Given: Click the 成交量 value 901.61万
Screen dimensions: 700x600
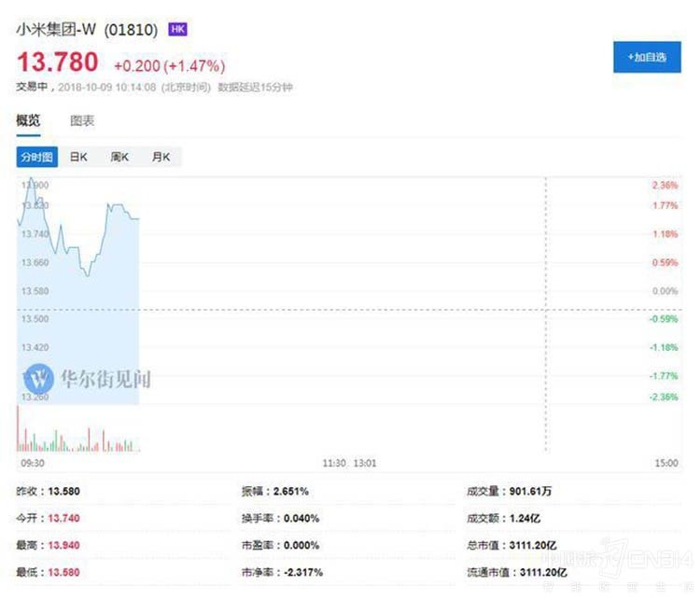Looking at the screenshot, I should (x=536, y=491).
